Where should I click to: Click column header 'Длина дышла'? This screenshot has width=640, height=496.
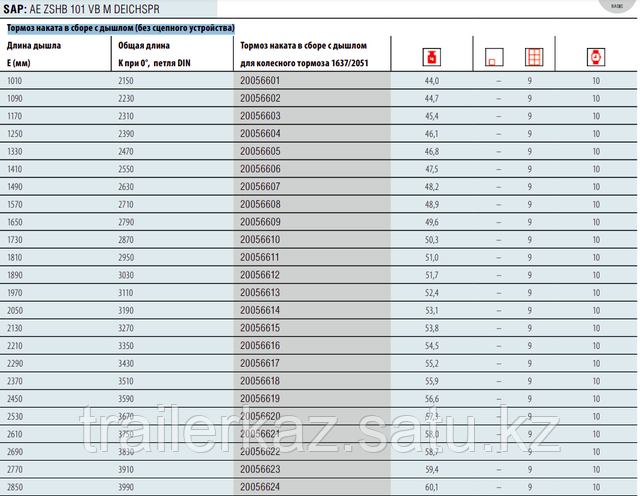coord(34,46)
